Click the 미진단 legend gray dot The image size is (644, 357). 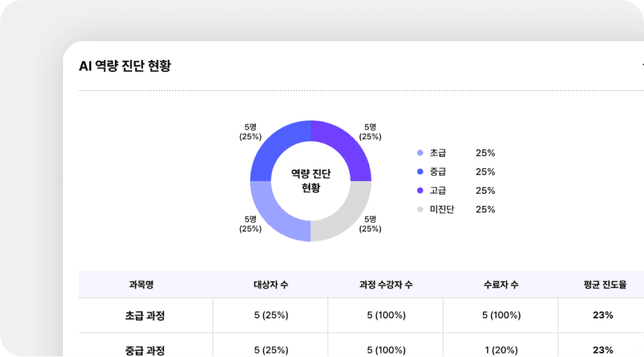click(420, 209)
